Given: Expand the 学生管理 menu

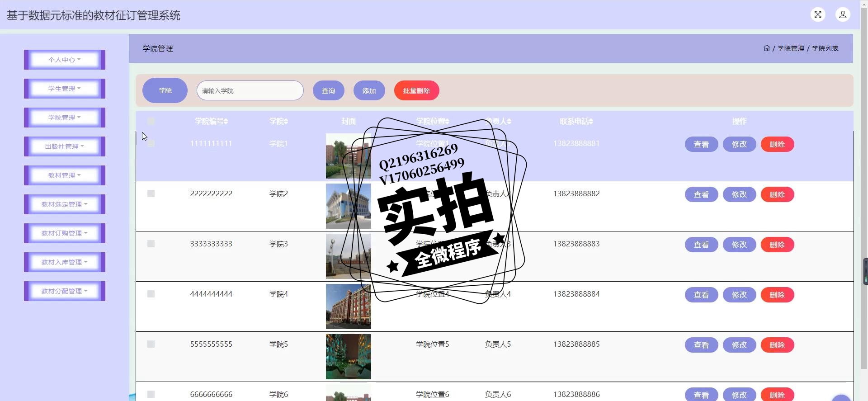Looking at the screenshot, I should click(x=65, y=89).
